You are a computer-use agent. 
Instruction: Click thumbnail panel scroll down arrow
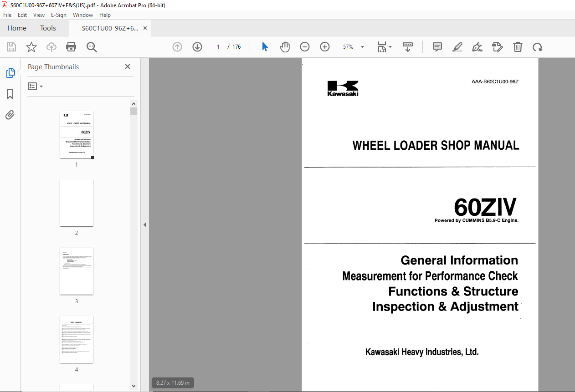pos(133,386)
